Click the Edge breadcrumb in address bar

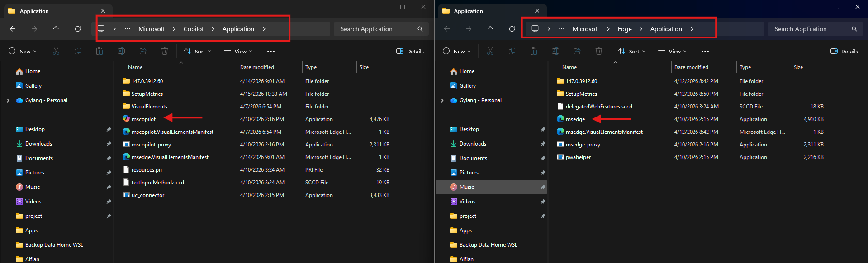pyautogui.click(x=625, y=29)
